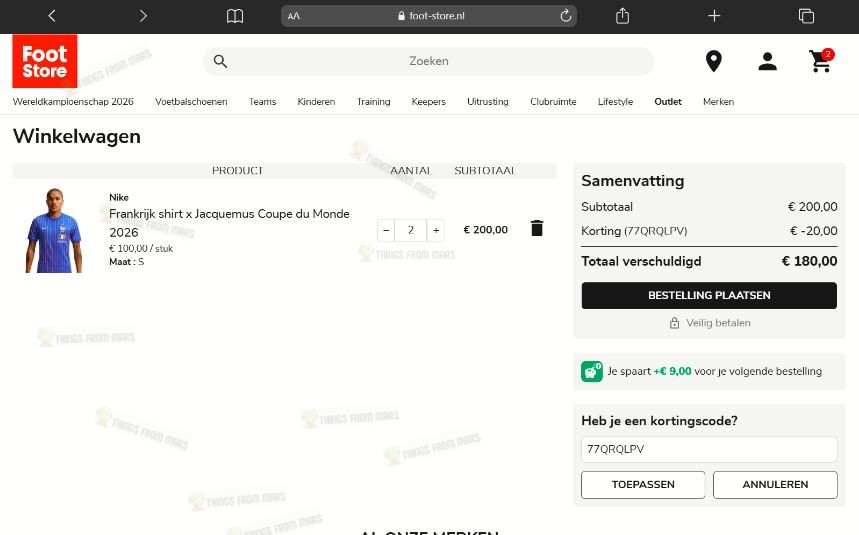This screenshot has width=859, height=535.
Task: Open the Training menu
Action: [x=374, y=101]
